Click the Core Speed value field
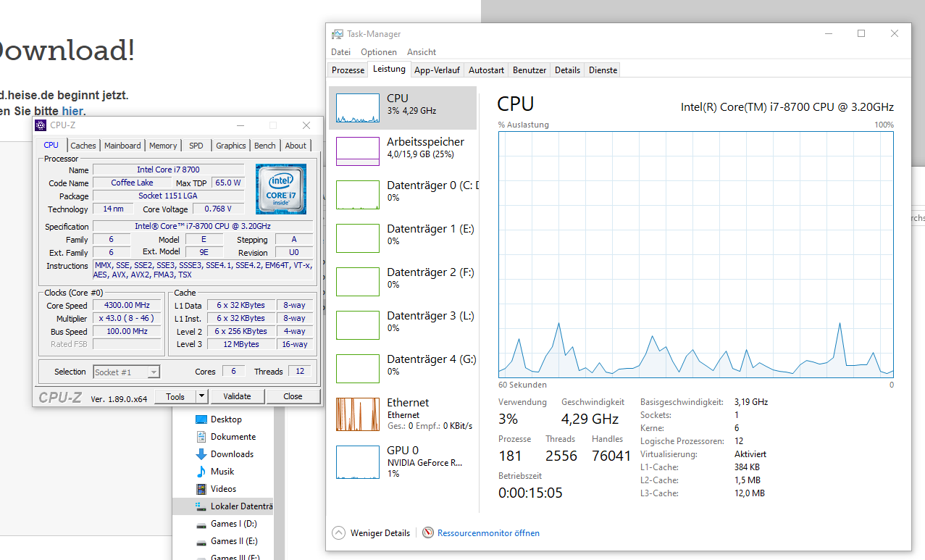 pos(127,306)
